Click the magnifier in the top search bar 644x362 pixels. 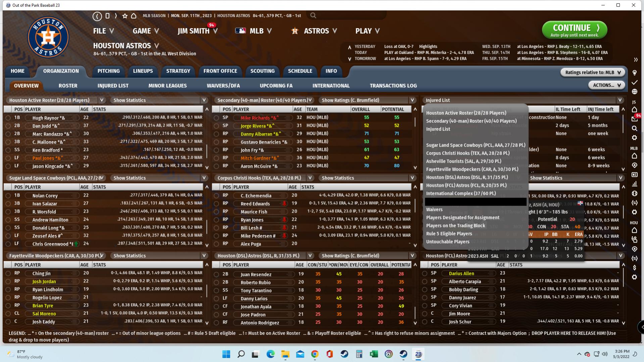(x=313, y=15)
